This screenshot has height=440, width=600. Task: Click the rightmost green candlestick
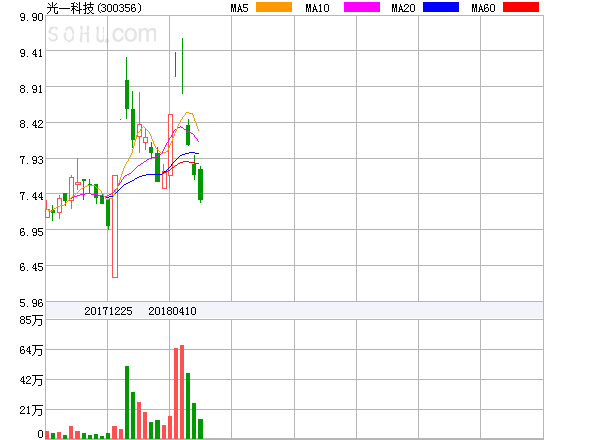[201, 184]
